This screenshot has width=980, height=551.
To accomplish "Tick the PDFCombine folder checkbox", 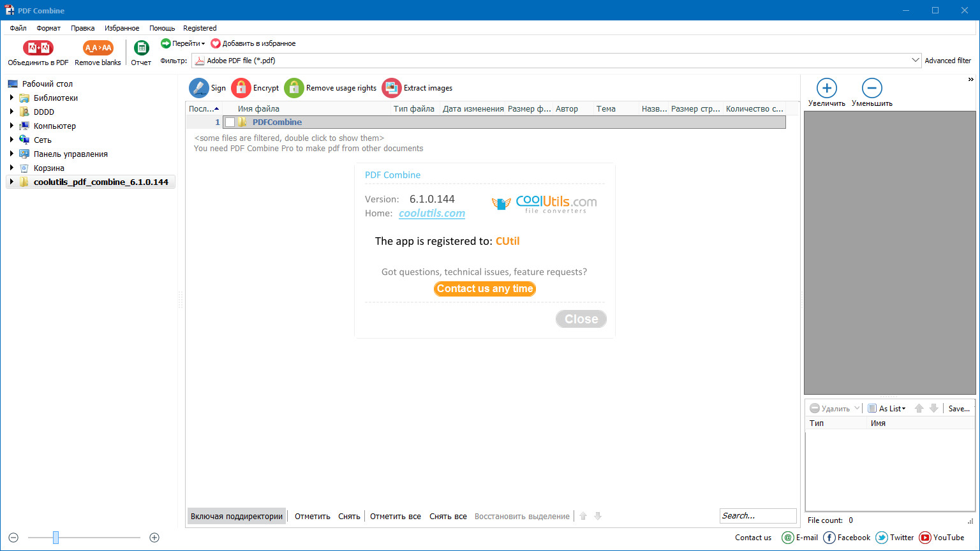I will pos(230,122).
